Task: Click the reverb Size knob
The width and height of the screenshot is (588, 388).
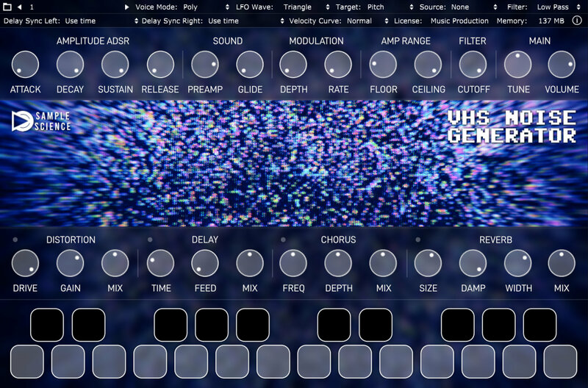Action: pyautogui.click(x=428, y=263)
